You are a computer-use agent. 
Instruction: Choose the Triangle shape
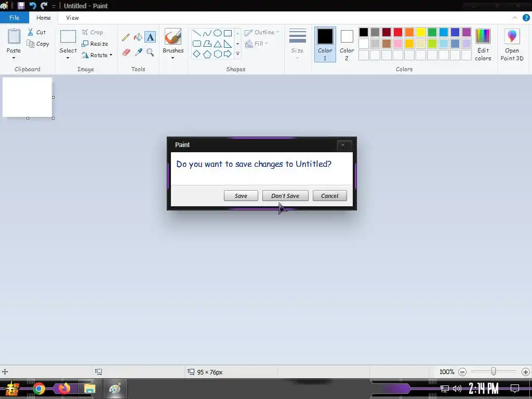click(218, 44)
